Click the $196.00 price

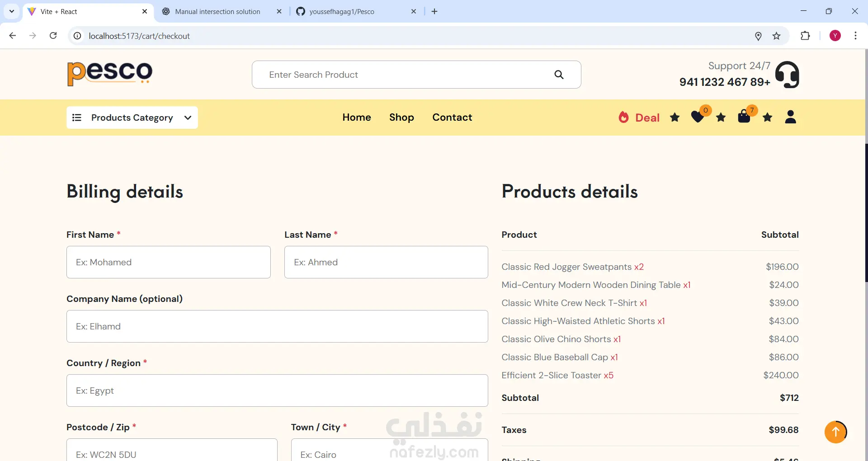tap(782, 267)
